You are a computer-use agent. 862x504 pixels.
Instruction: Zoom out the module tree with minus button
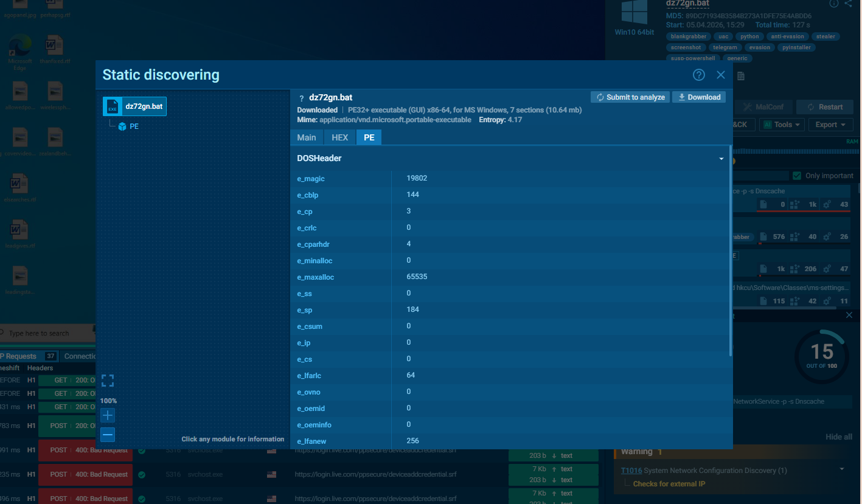(108, 435)
